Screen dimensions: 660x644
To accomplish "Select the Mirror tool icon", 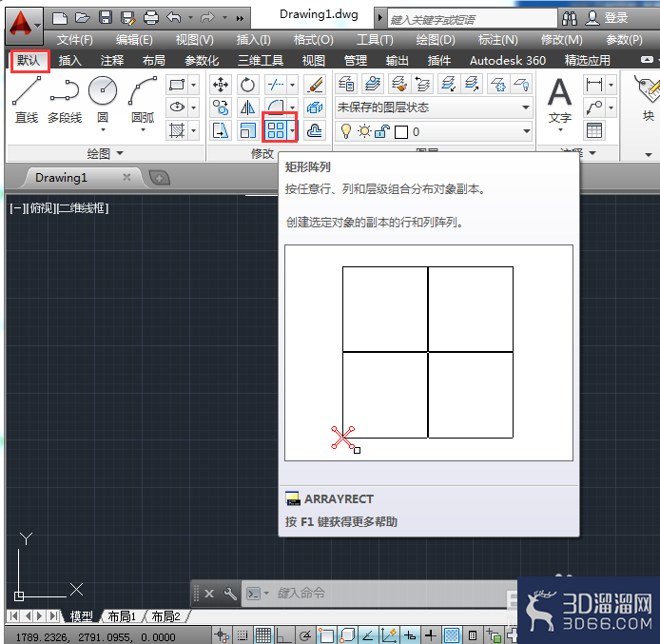I will pyautogui.click(x=247, y=107).
